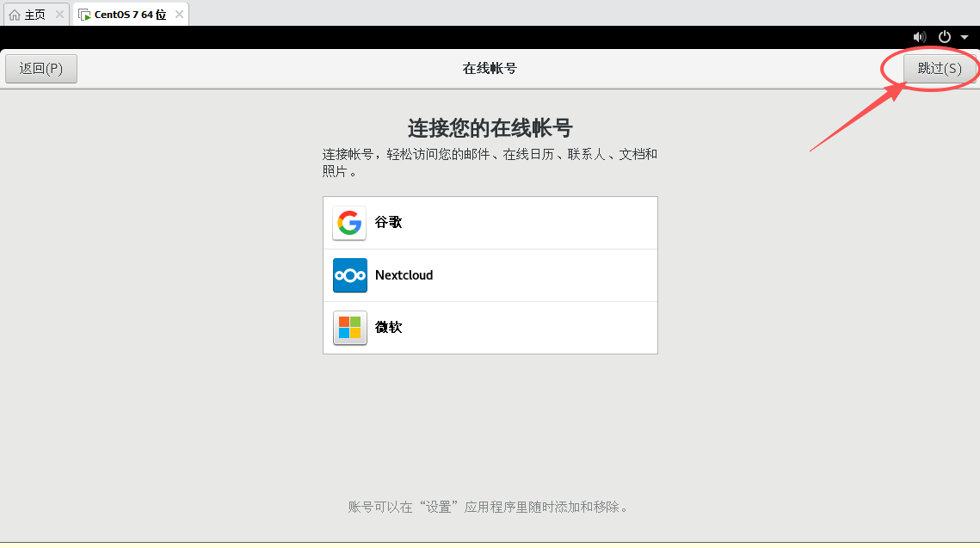The width and height of the screenshot is (980, 548).
Task: Select the 谷歌 account row
Action: click(490, 223)
